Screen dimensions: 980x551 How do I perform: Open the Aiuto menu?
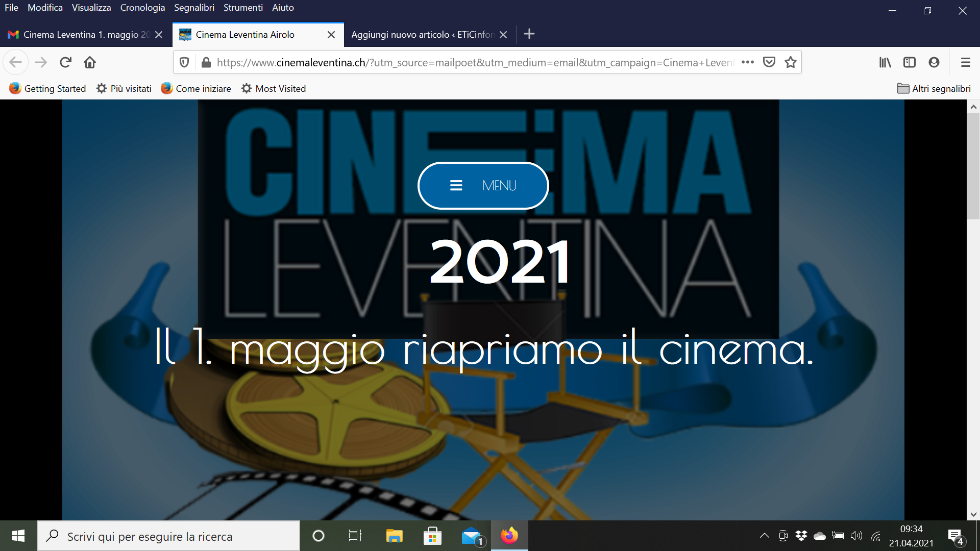(x=283, y=8)
